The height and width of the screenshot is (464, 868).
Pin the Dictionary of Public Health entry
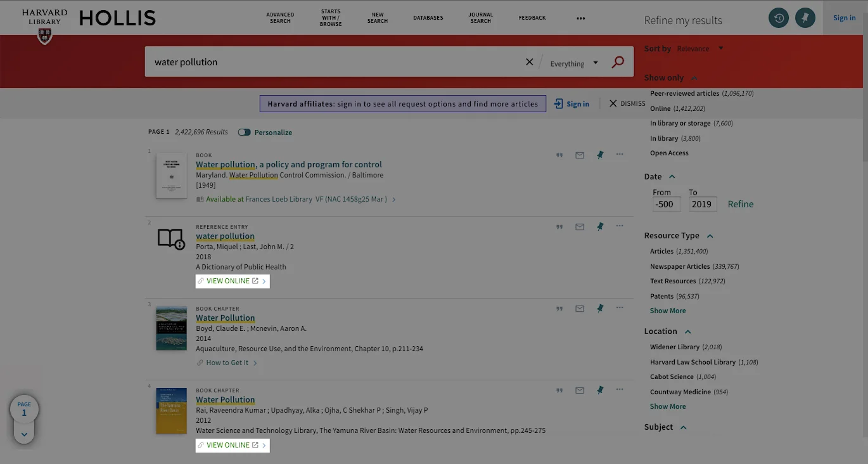pyautogui.click(x=600, y=226)
